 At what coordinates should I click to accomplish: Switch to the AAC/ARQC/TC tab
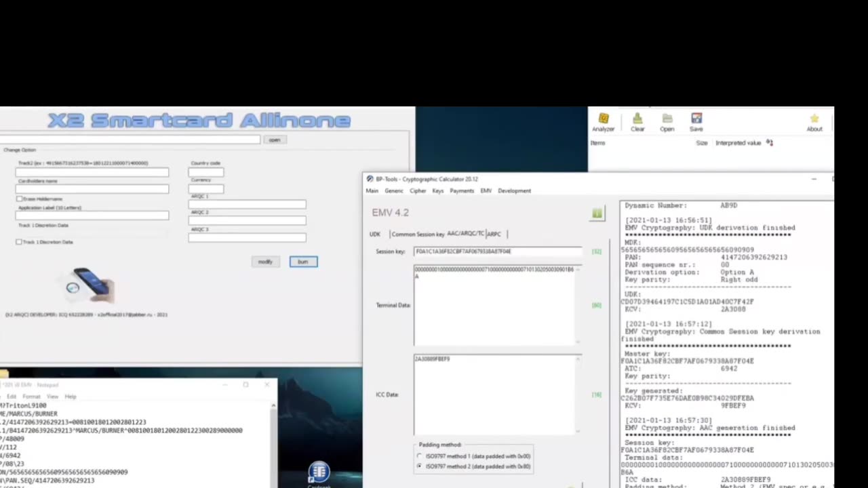tap(466, 233)
